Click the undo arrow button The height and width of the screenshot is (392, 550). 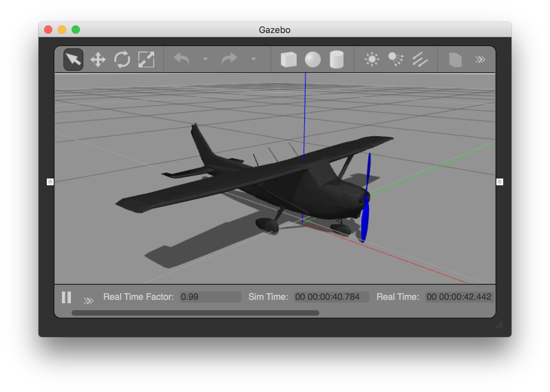click(182, 59)
